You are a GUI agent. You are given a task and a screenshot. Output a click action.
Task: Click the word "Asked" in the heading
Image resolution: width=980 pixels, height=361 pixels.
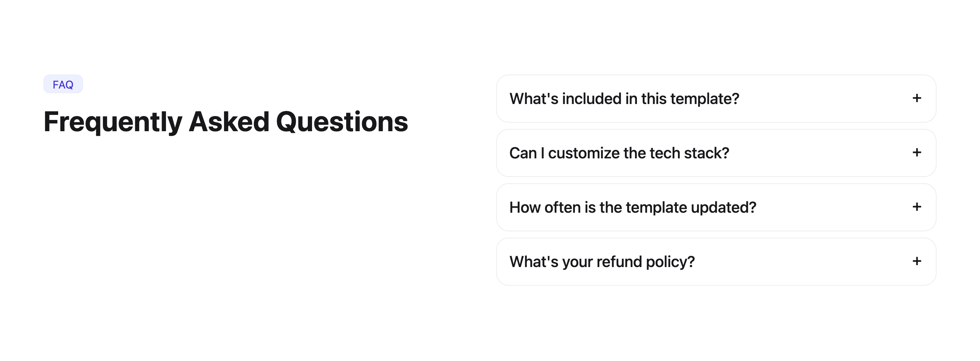[229, 122]
